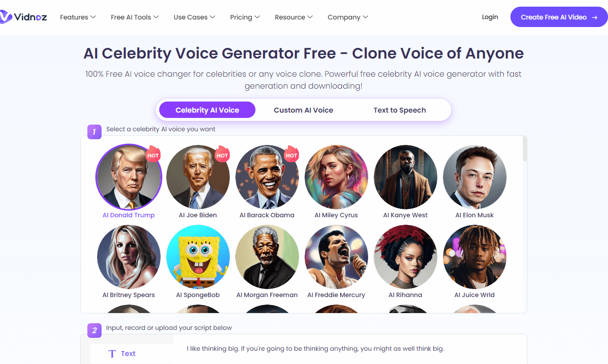Open the Free AI Tools dropdown
Screen dimensions: 608x364
[134, 17]
